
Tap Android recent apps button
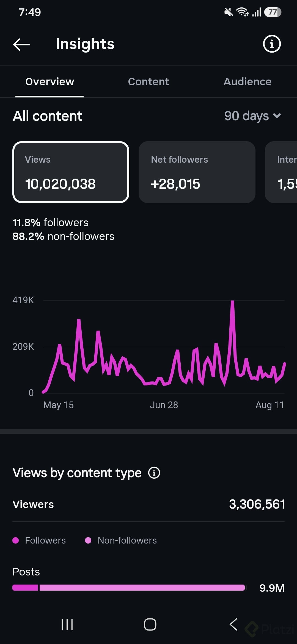pyautogui.click(x=67, y=624)
